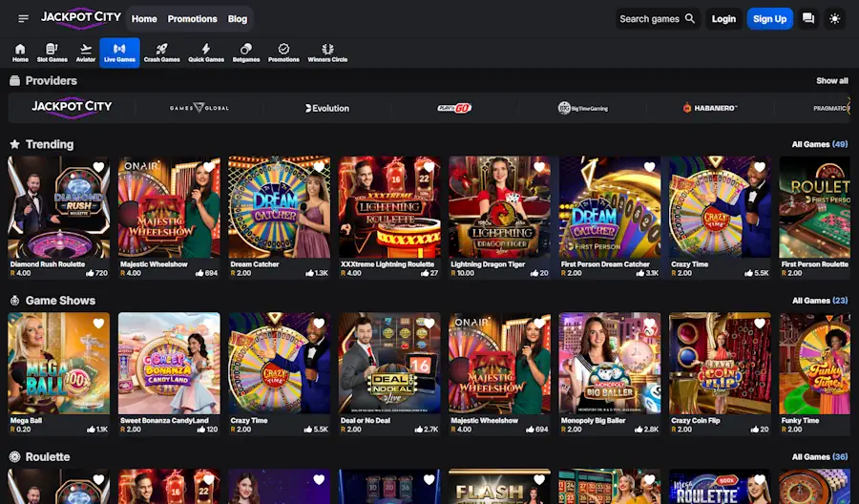View all 49 Trending games
The width and height of the screenshot is (859, 504).
[x=820, y=144]
